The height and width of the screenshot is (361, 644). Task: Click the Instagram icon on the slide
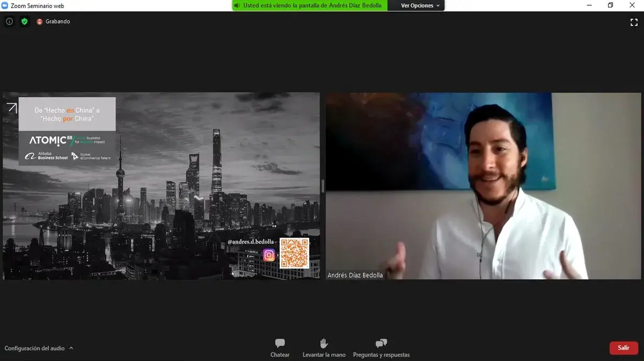pyautogui.click(x=269, y=255)
